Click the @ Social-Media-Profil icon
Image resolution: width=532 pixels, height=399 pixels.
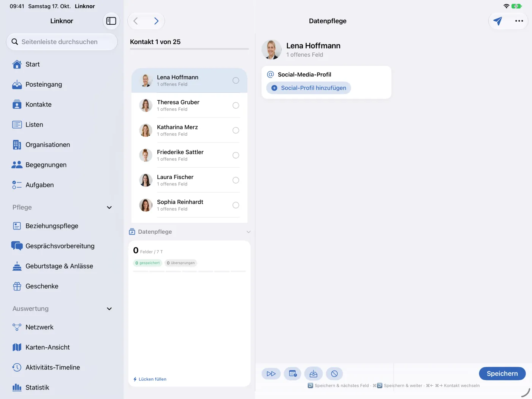(x=271, y=74)
